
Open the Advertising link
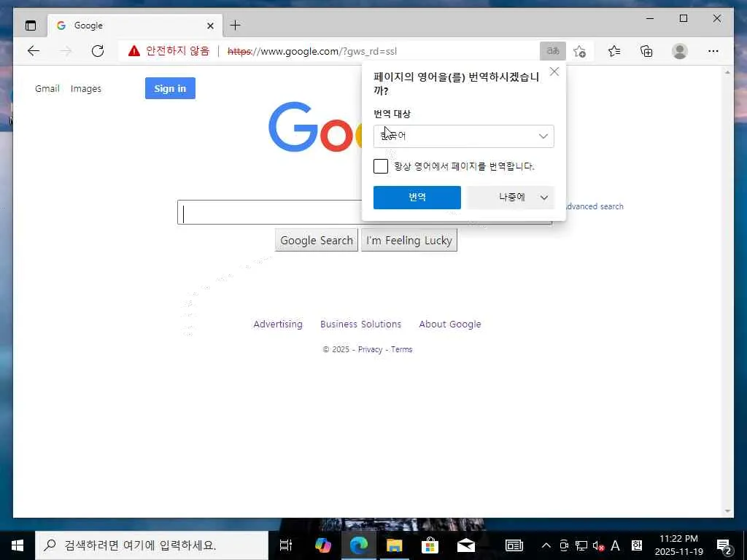(x=278, y=324)
